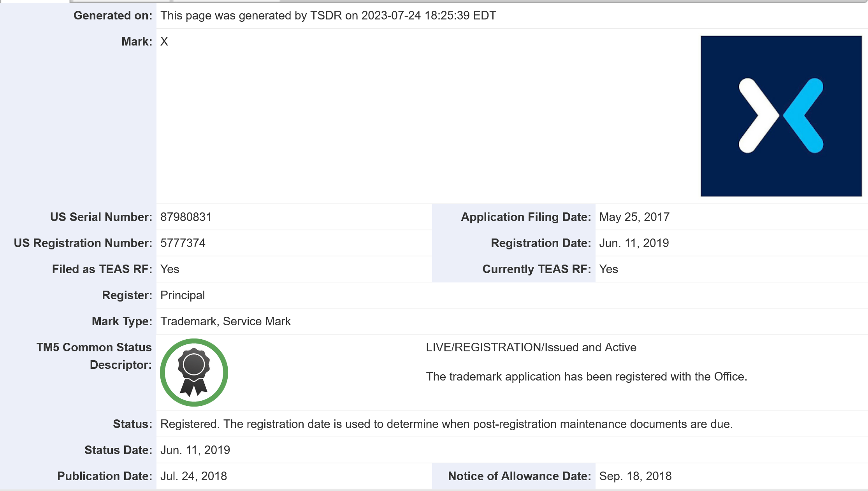868x491 pixels.
Task: Click the Registration Date value Jun. 11, 2019
Action: pos(634,243)
